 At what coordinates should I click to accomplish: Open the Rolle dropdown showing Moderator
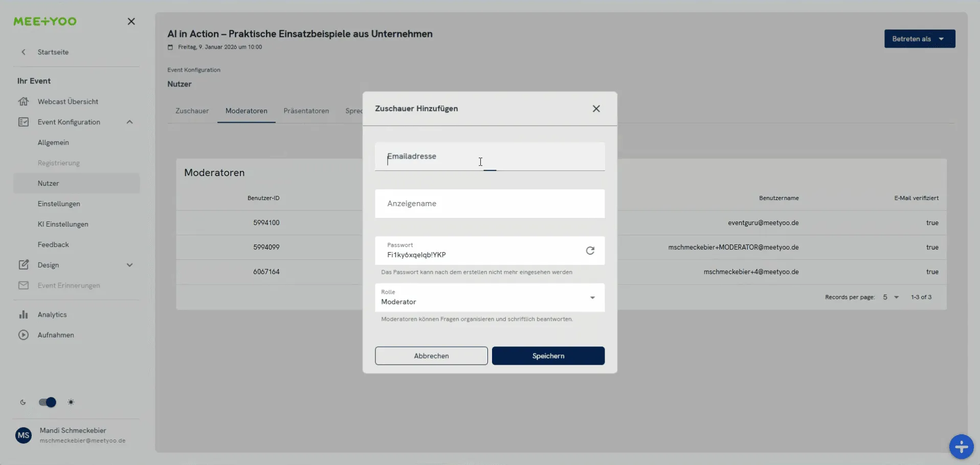[592, 297]
